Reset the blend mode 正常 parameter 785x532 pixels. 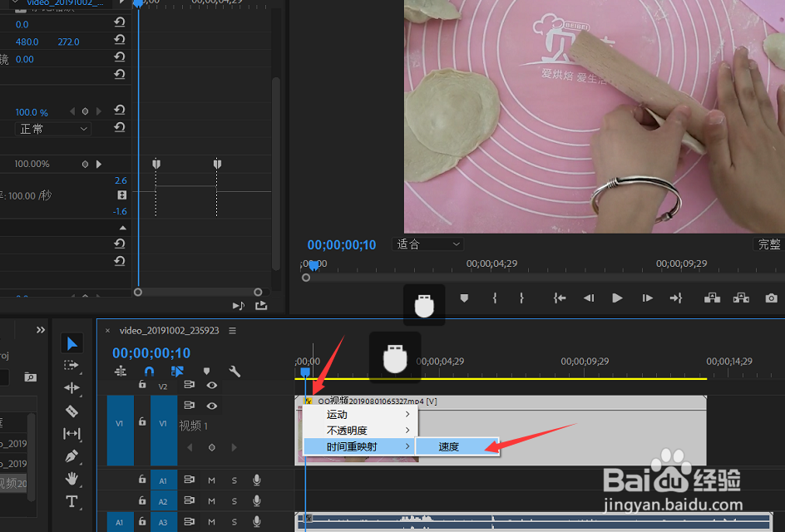119,128
